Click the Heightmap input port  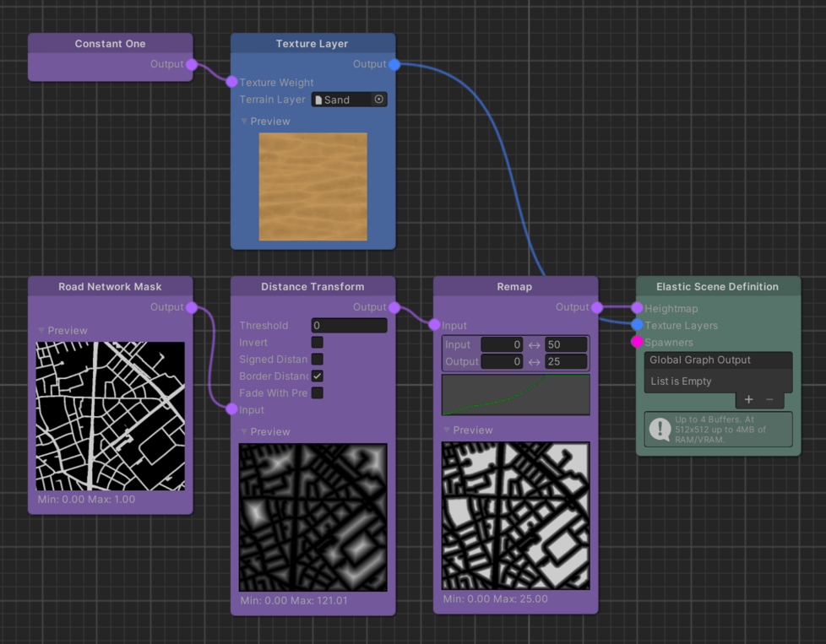(x=637, y=308)
